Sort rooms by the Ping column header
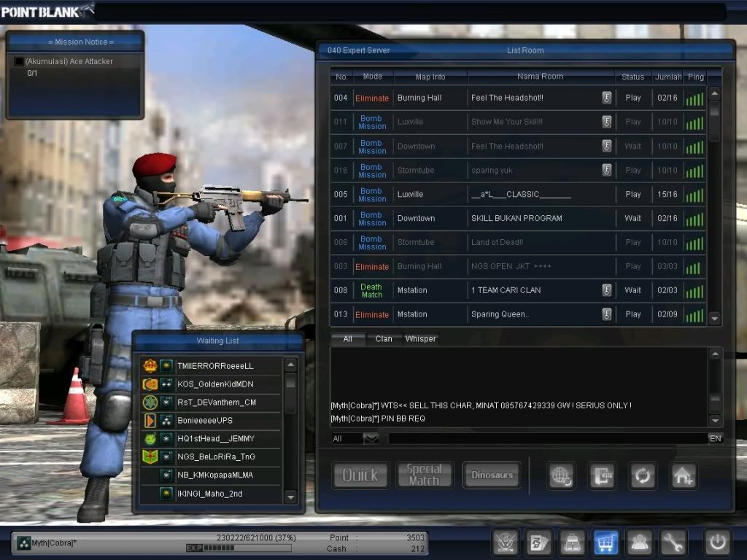The width and height of the screenshot is (747, 560). 695,77
